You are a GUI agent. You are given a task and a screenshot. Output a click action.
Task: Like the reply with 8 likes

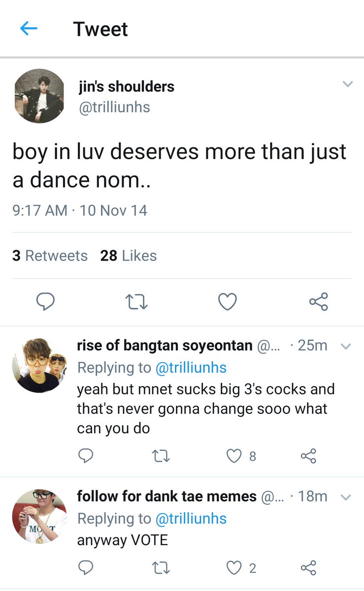(x=241, y=457)
